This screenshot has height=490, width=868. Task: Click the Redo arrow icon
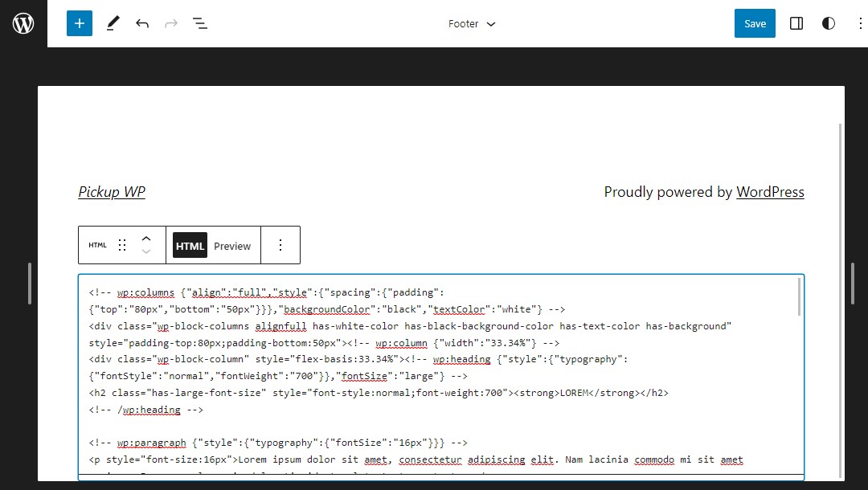[171, 23]
